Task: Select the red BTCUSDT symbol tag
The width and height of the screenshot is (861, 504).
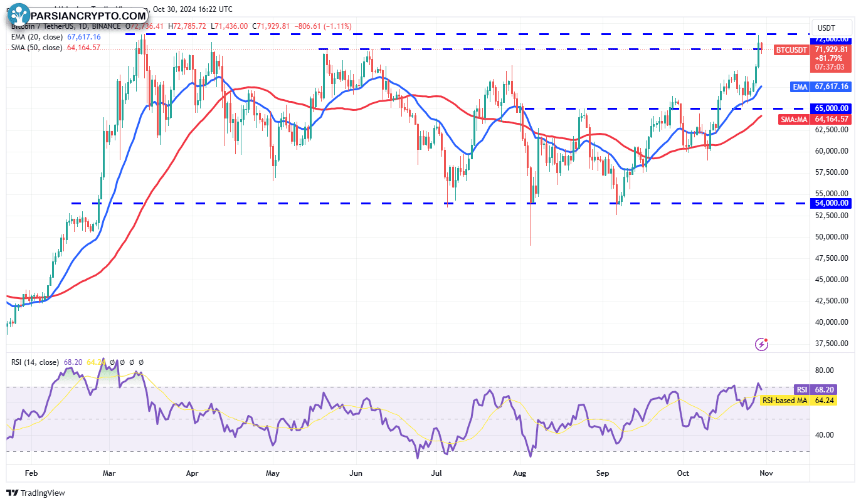Action: tap(791, 50)
